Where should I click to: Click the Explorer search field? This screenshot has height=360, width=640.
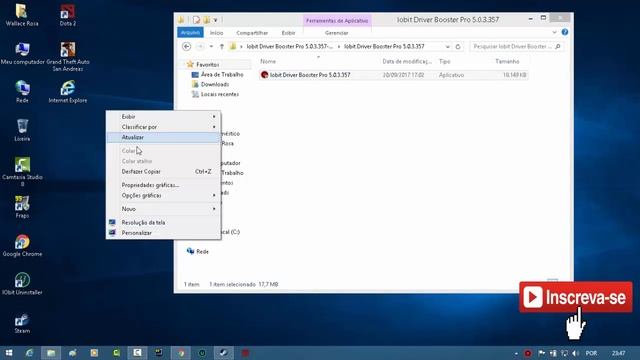[517, 47]
